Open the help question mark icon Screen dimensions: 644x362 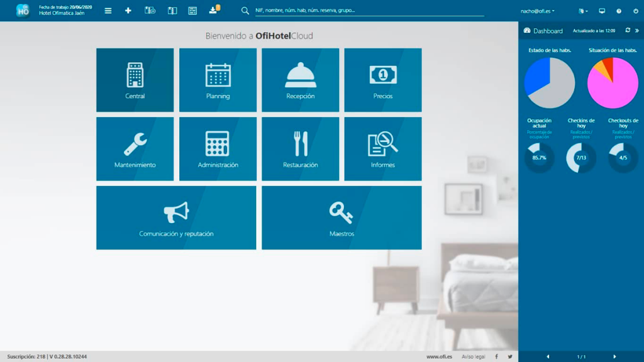(619, 11)
